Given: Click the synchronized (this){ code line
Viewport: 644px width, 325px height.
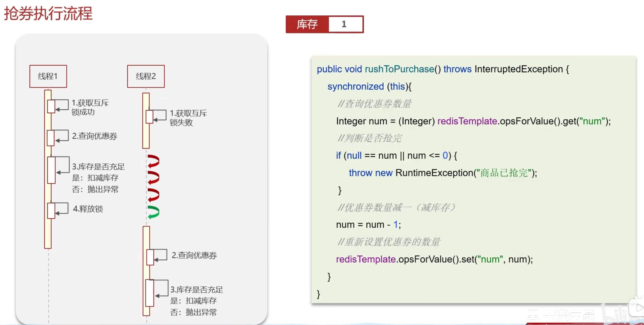Looking at the screenshot, I should pos(369,86).
